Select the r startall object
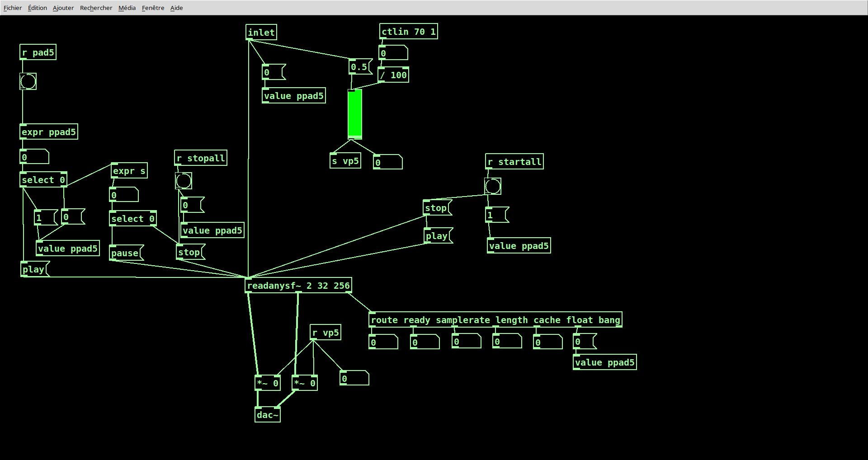 pos(514,162)
